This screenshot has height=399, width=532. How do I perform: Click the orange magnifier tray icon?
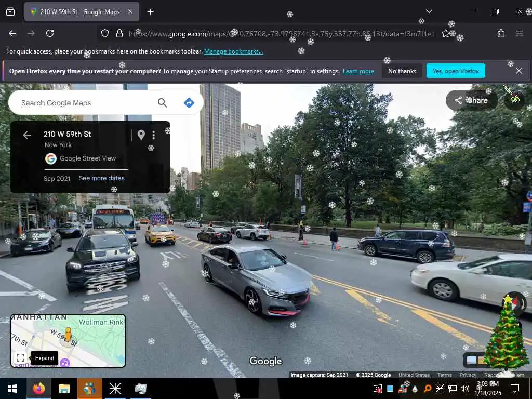point(428,389)
